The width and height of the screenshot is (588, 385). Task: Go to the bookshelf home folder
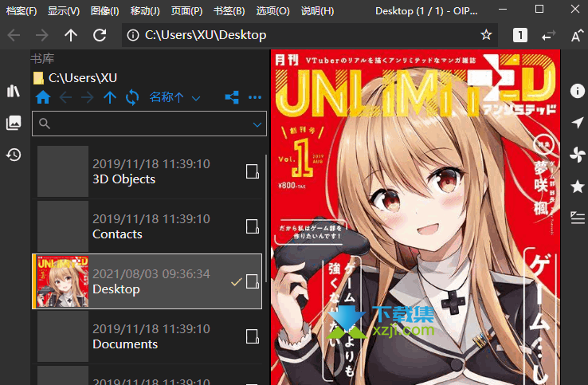[43, 97]
